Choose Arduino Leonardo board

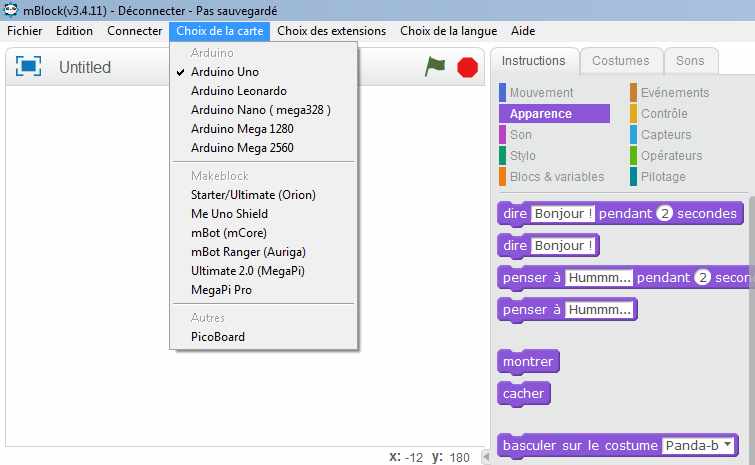(263, 91)
